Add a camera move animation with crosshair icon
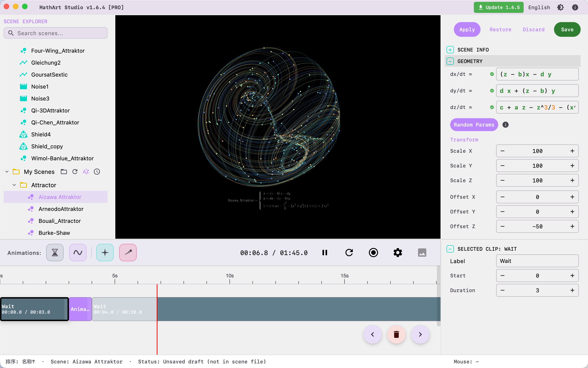This screenshot has height=368, width=588. click(x=105, y=253)
